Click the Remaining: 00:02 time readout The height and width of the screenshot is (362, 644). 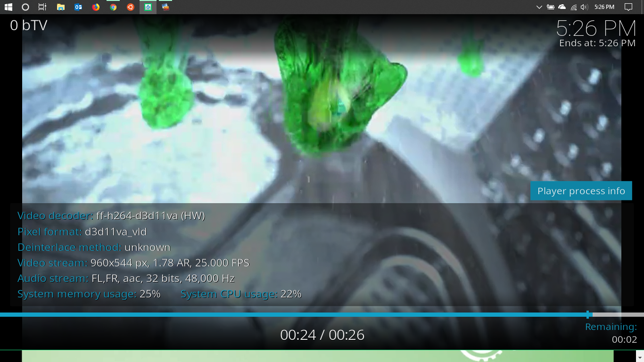click(x=611, y=333)
